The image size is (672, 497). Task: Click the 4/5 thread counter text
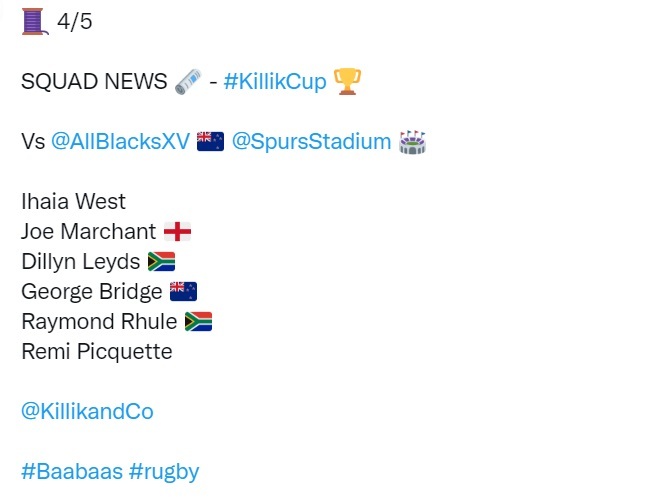75,21
